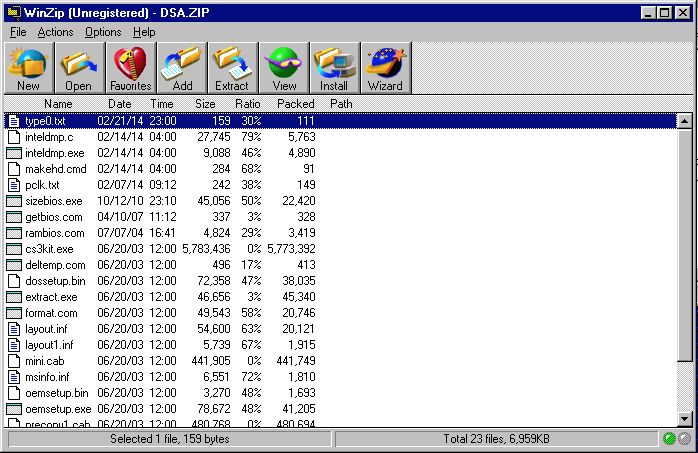Viewport: 698px width, 453px height.
Task: Sort list by Ratio column header
Action: coord(248,104)
